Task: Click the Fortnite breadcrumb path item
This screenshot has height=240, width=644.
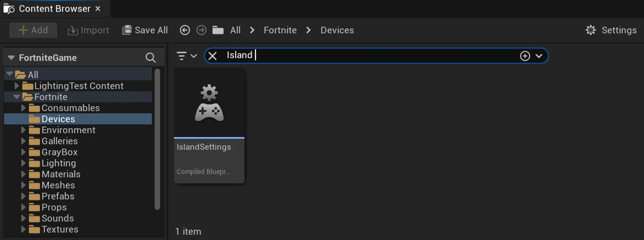Action: (x=280, y=30)
